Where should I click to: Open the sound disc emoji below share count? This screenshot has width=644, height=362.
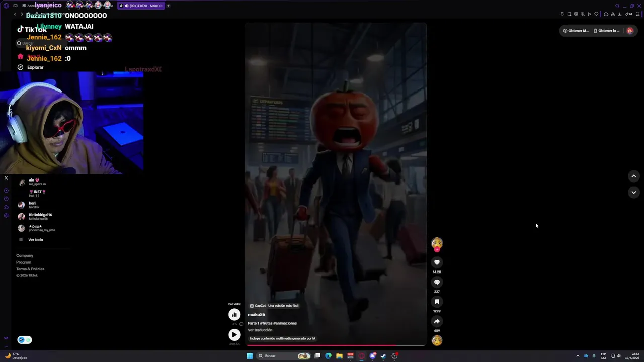pos(437,340)
